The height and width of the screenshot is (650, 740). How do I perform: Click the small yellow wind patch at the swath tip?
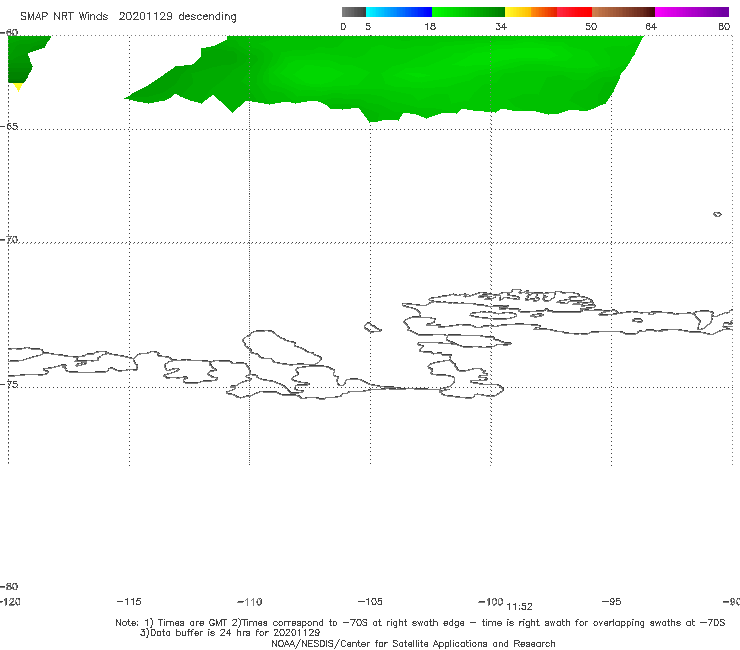pos(18,86)
